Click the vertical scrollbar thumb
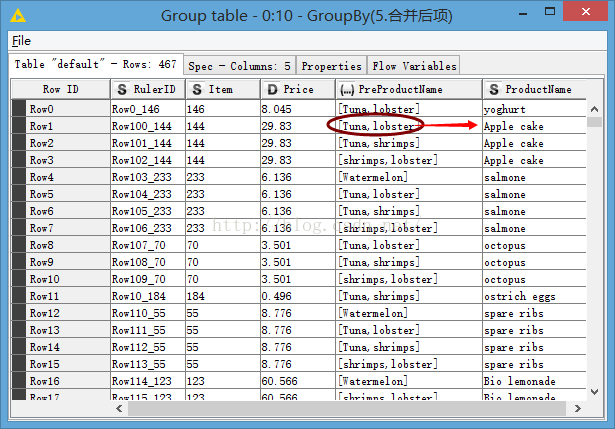The image size is (615, 429). coord(594,122)
